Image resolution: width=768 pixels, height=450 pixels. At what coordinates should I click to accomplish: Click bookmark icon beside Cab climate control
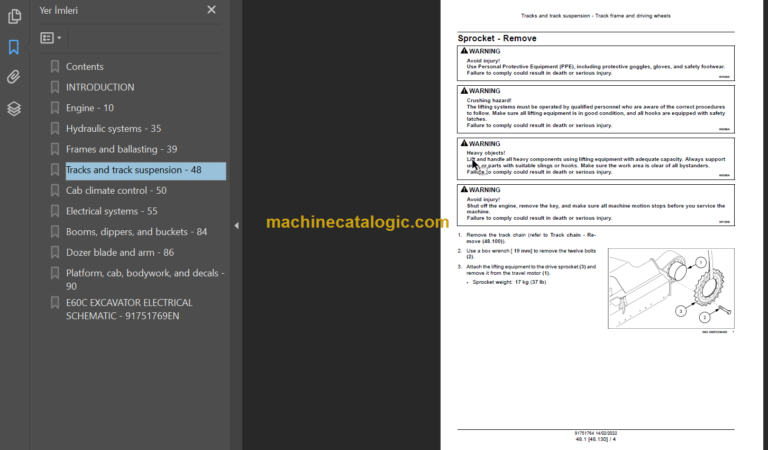[55, 190]
